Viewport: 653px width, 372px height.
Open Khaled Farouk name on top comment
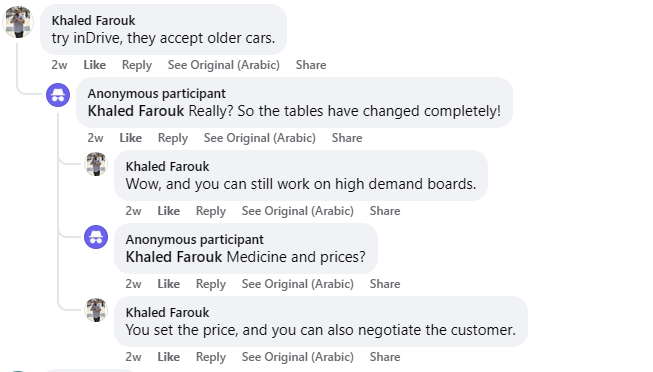[x=93, y=20]
